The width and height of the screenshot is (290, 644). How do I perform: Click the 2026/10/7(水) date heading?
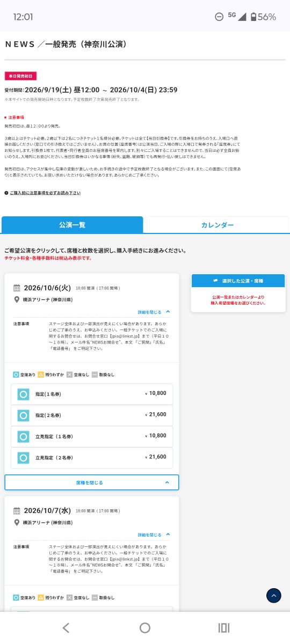tap(48, 511)
